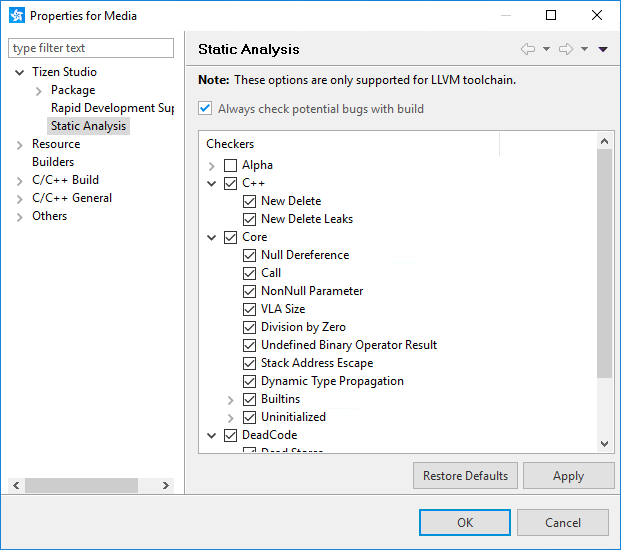
Task: Toggle the Alpha checker checkbox
Action: click(x=231, y=165)
